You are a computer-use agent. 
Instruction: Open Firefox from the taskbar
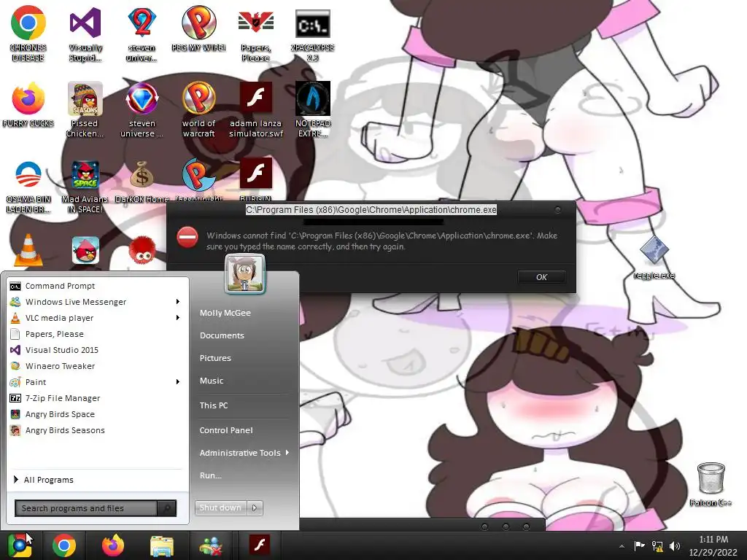click(113, 545)
